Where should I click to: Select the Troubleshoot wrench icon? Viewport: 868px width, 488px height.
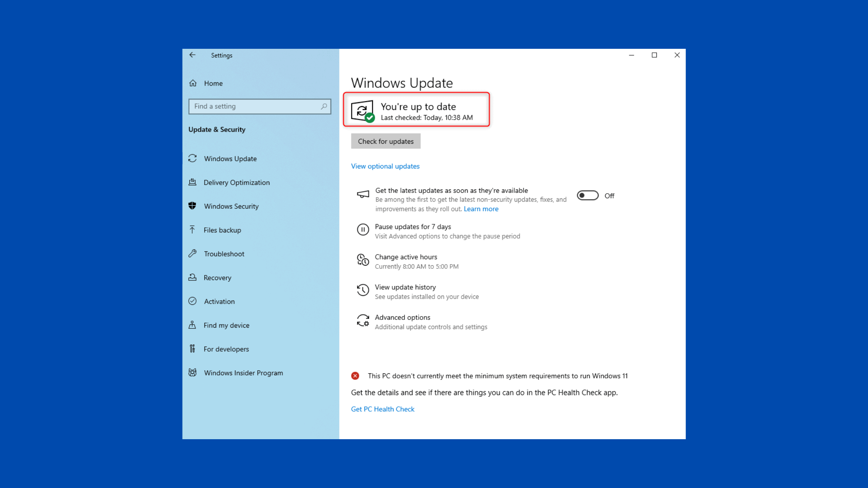(193, 254)
